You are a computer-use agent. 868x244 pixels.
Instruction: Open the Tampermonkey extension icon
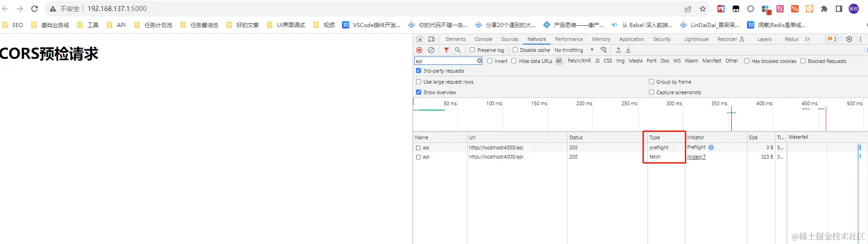coord(736,9)
